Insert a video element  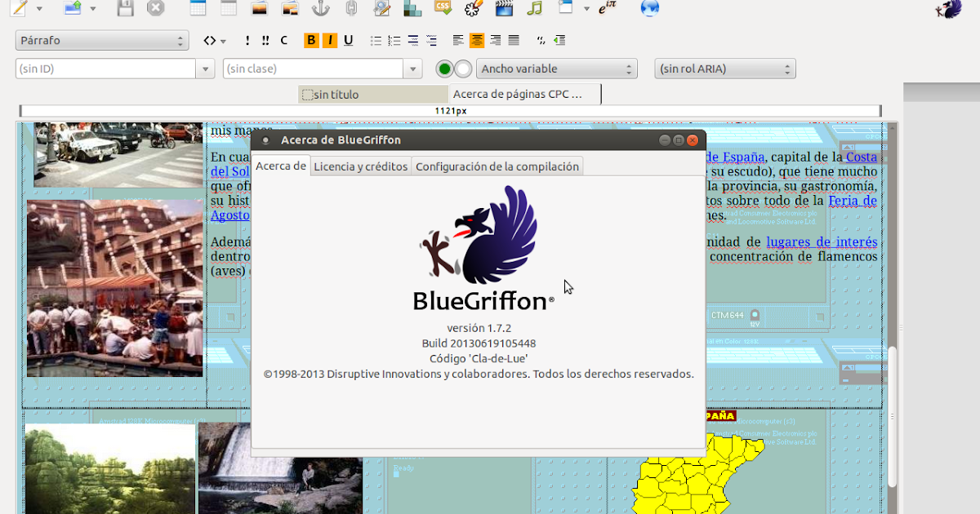[503, 8]
